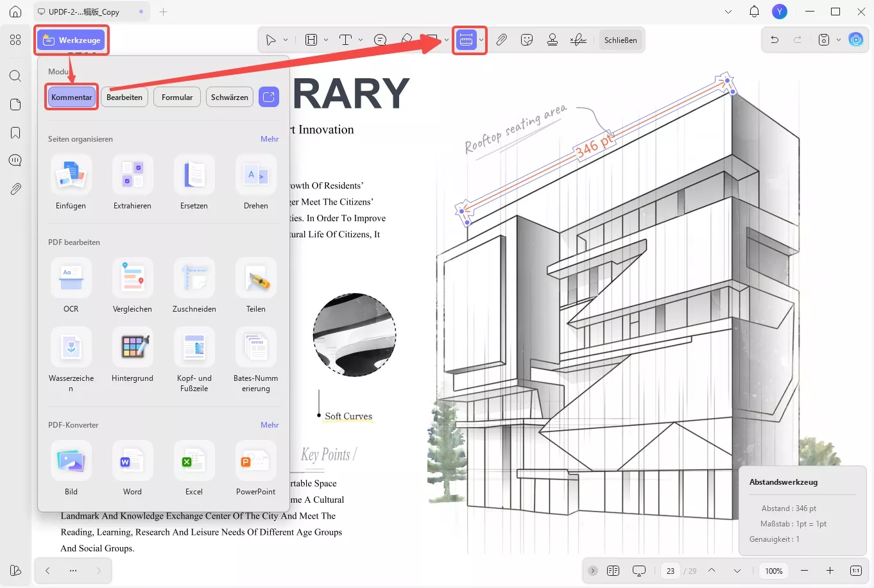This screenshot has height=588, width=874.
Task: Click the page number input field
Action: [x=671, y=571]
